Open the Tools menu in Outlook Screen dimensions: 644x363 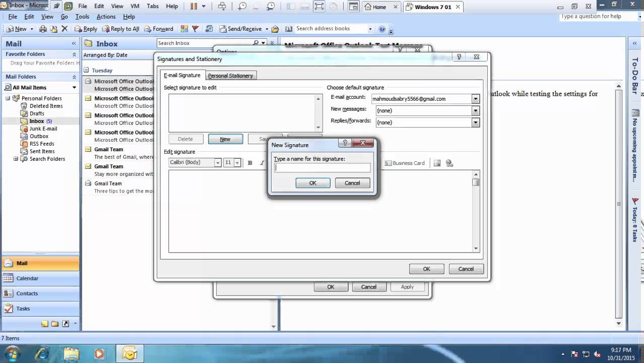pos(82,17)
